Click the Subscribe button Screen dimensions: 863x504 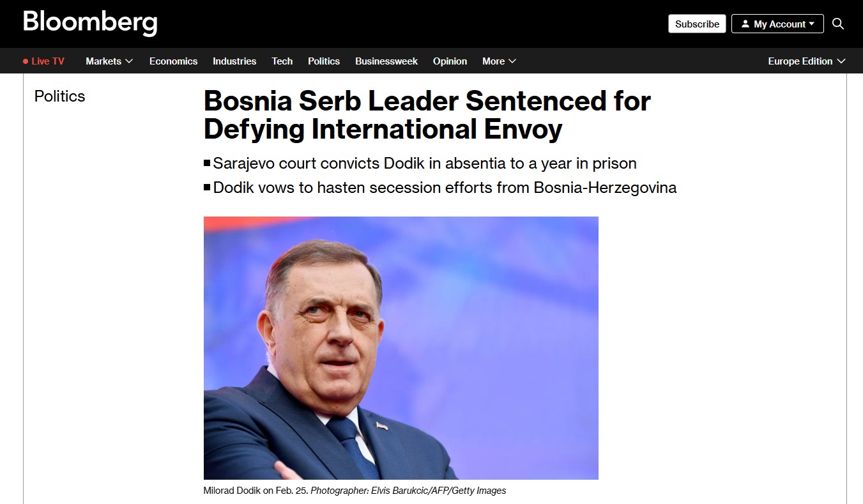click(x=697, y=24)
